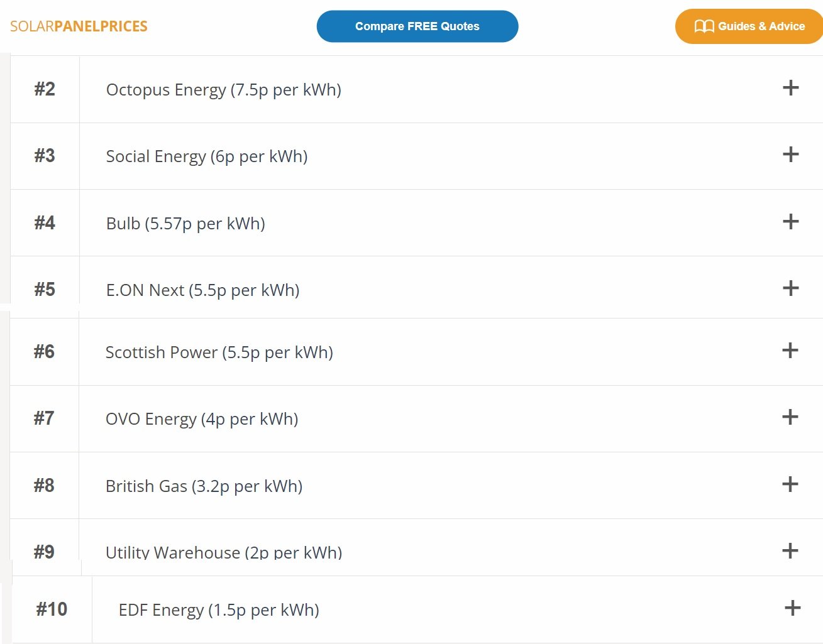This screenshot has height=644, width=823.
Task: Open E.ON Next row plus icon
Action: (790, 288)
